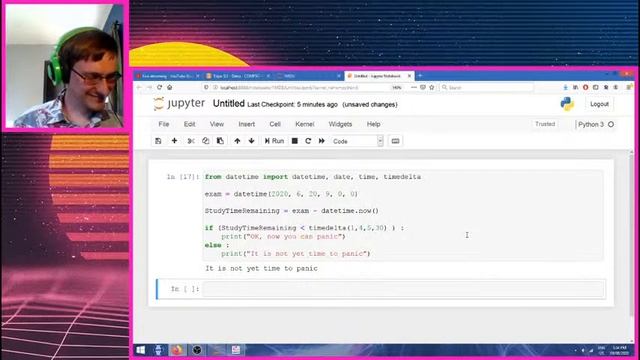Viewport: 640px width, 360px height.
Task: Bookmark this page with the star icon
Action: pyautogui.click(x=432, y=87)
